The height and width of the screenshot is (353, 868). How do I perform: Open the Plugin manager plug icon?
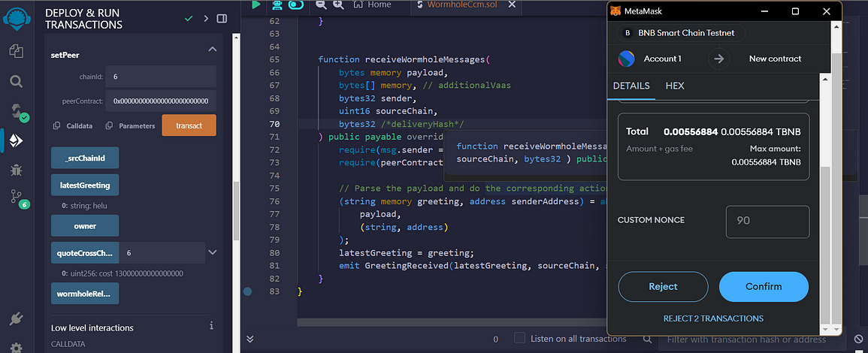pos(17,319)
